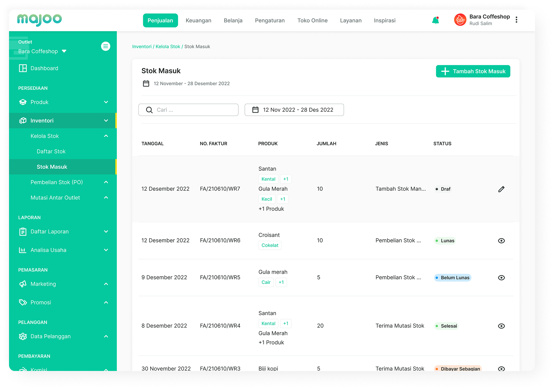The image size is (556, 392).
Task: Open the Inspirasi tab
Action: coord(385,20)
